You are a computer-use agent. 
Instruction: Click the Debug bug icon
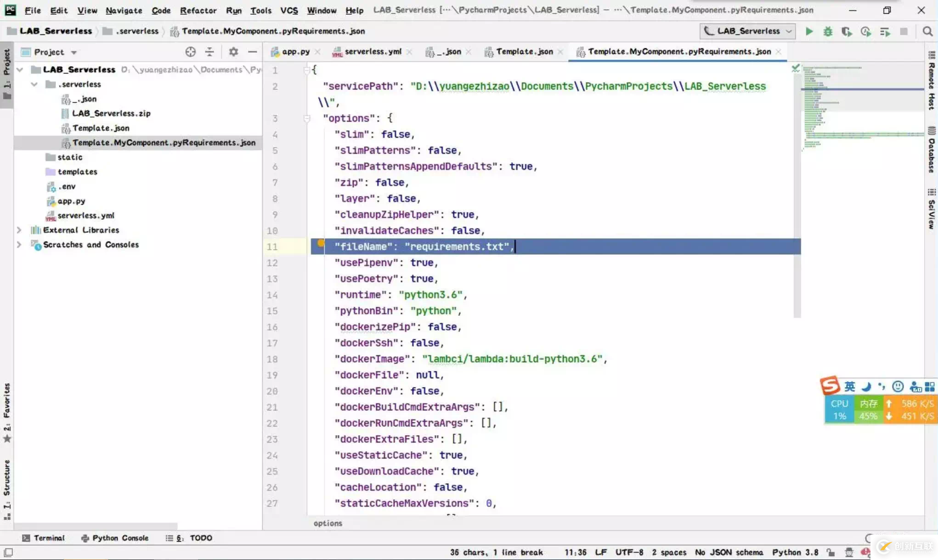[828, 31]
